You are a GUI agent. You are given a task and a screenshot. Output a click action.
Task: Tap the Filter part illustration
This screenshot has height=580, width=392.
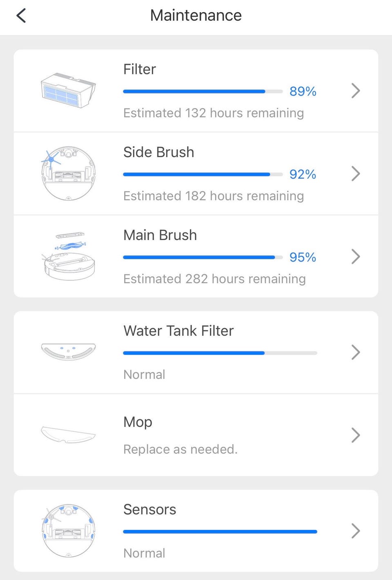pos(68,90)
